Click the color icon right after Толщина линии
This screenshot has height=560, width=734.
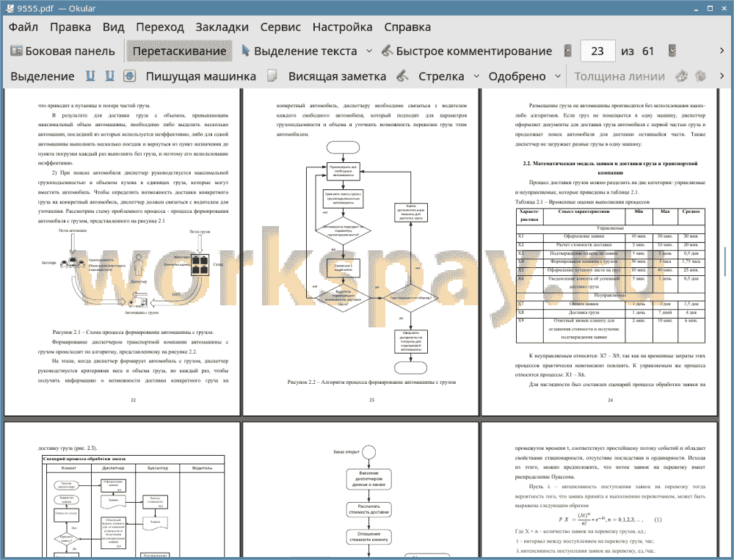coord(681,76)
